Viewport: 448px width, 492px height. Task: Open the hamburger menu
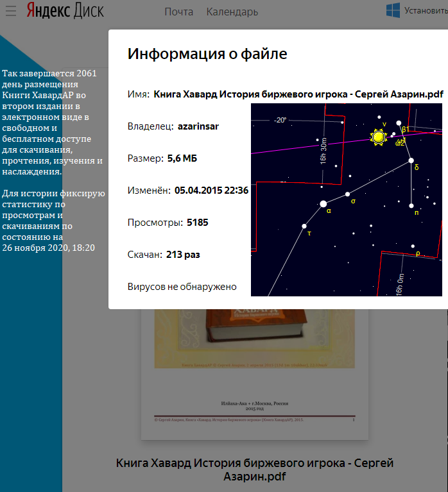click(x=10, y=11)
